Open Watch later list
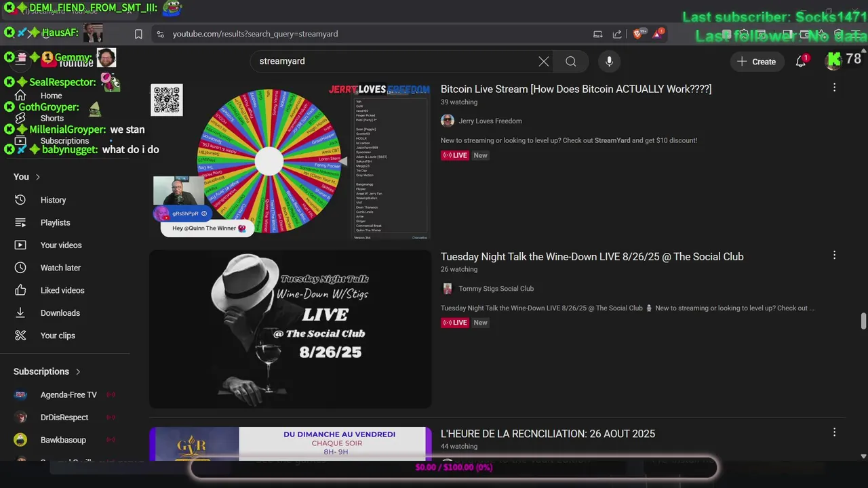This screenshot has width=868, height=488. click(60, 268)
